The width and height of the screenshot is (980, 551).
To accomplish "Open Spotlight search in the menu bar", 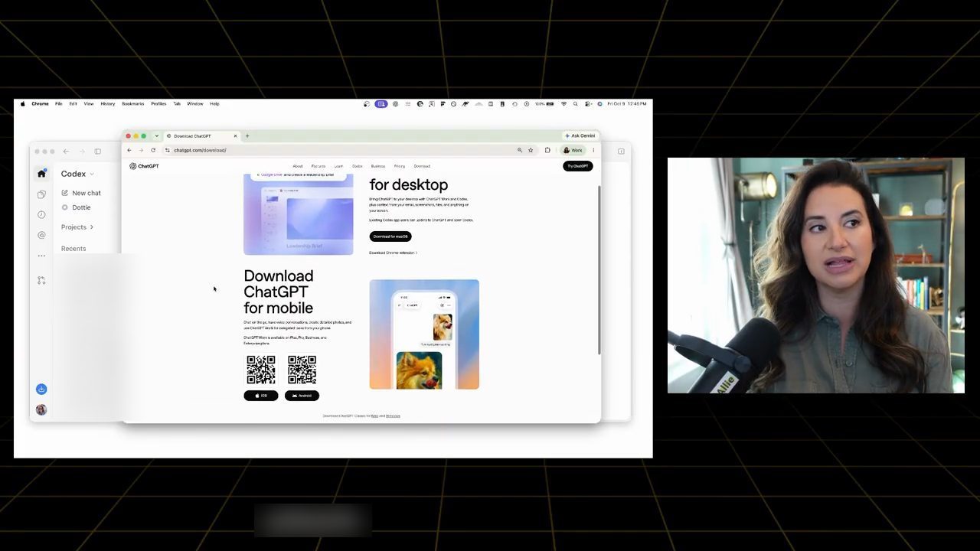I will pyautogui.click(x=576, y=104).
